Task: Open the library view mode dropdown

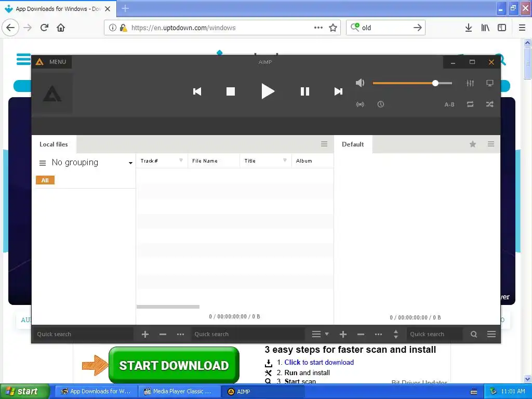Action: pyautogui.click(x=320, y=334)
